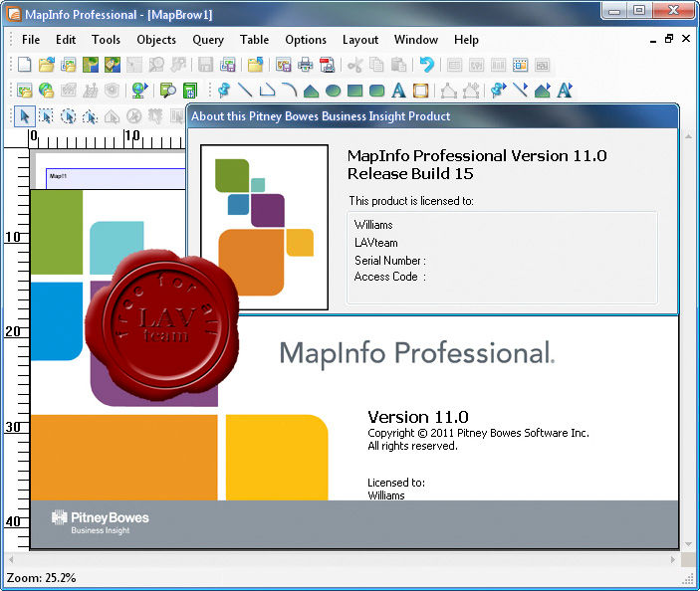Activate the Radius Select tool
The height and width of the screenshot is (591, 700).
point(69,116)
